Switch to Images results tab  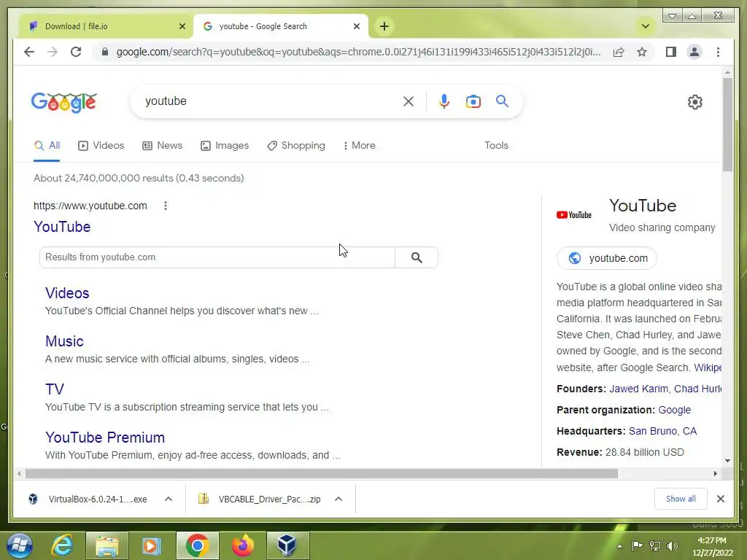(x=225, y=145)
